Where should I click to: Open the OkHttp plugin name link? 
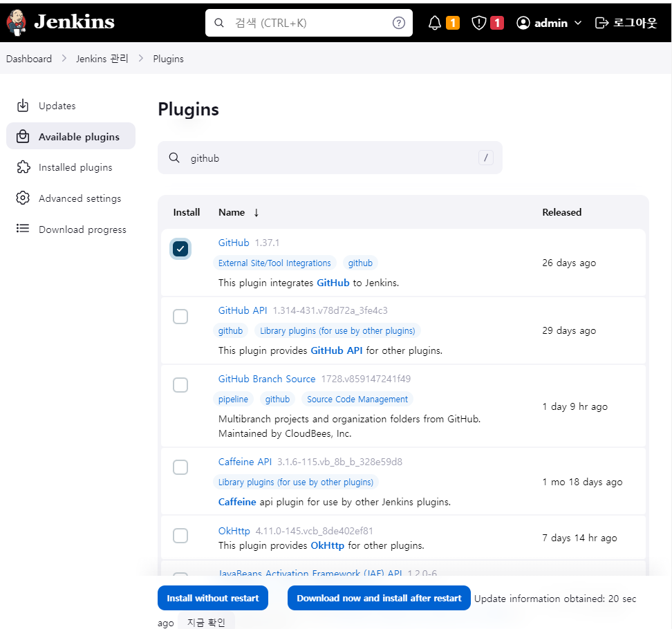234,531
